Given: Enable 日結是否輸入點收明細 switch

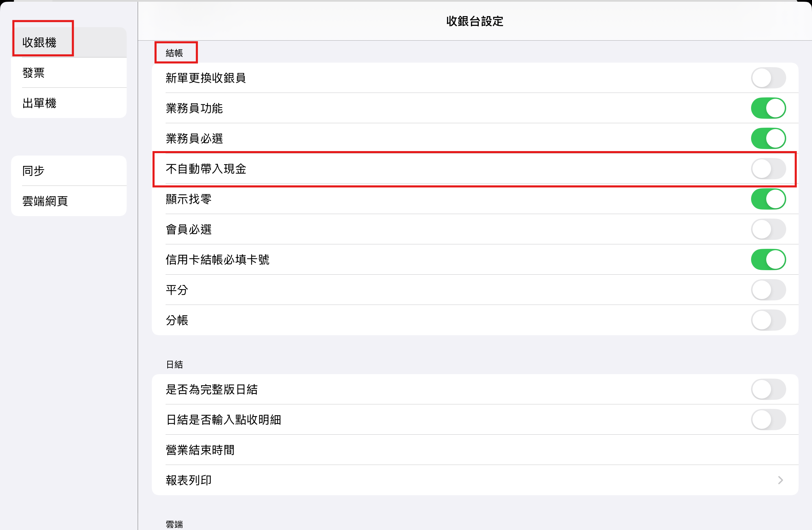Looking at the screenshot, I should [x=768, y=420].
